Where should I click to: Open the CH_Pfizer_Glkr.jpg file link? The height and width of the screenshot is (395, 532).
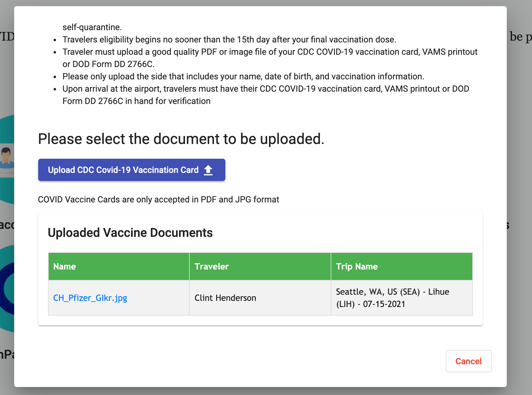[90, 298]
